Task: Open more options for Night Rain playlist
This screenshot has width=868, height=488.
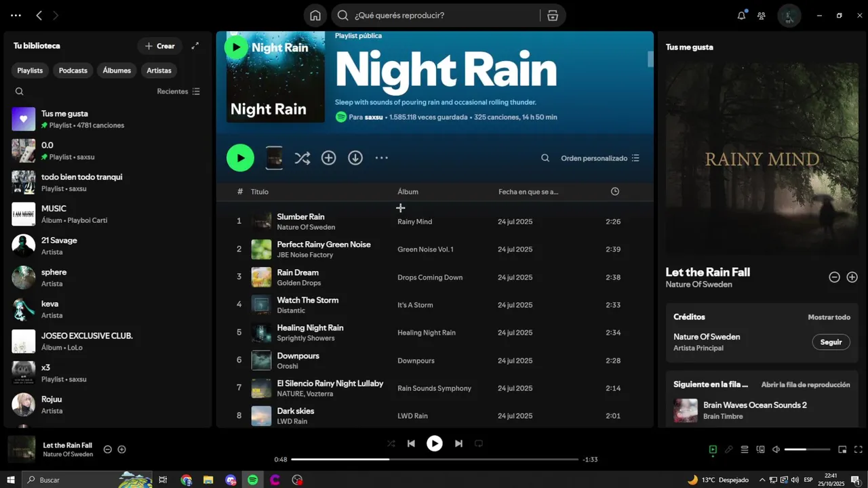Action: pos(382,158)
